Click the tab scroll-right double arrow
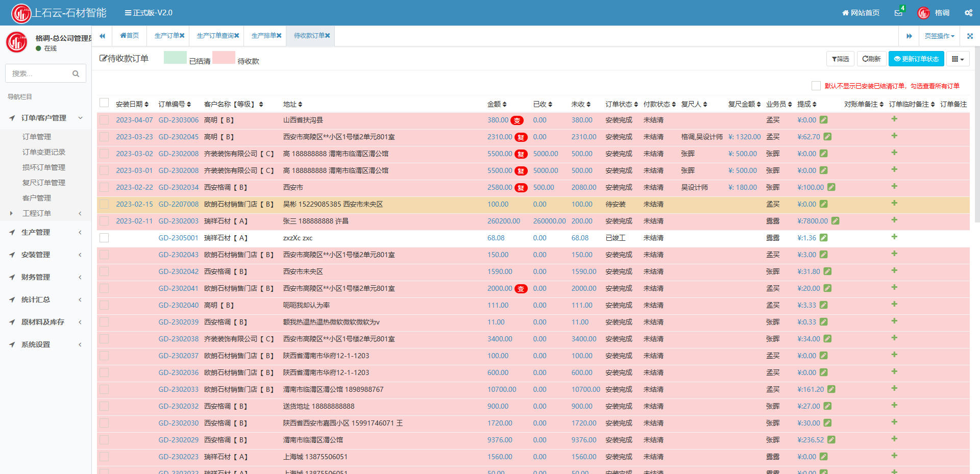 click(x=909, y=36)
